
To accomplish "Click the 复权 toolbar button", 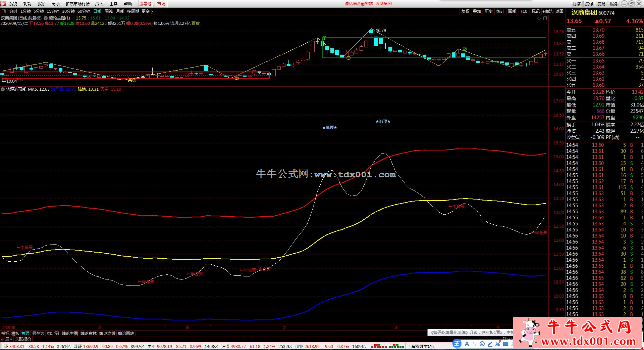I will tap(466, 11).
